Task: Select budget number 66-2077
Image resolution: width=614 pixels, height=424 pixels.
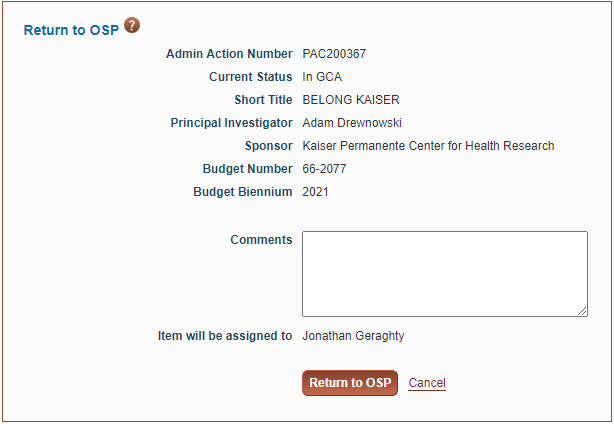Action: [325, 169]
